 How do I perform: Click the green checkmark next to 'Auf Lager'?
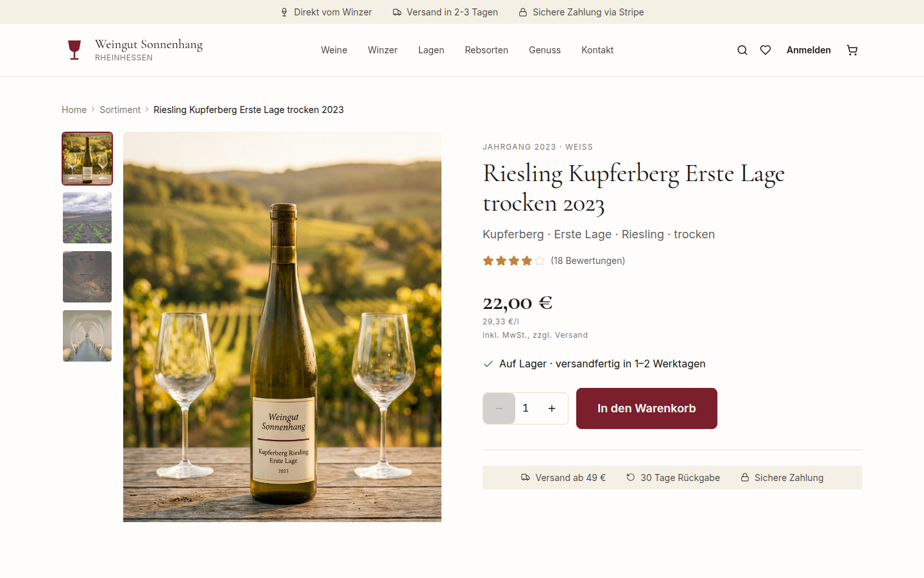(488, 363)
